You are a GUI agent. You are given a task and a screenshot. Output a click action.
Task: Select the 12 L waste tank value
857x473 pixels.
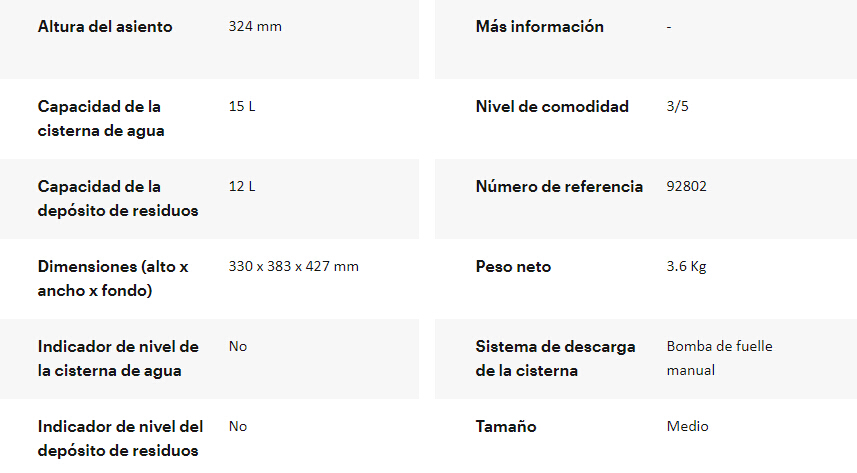pyautogui.click(x=242, y=187)
